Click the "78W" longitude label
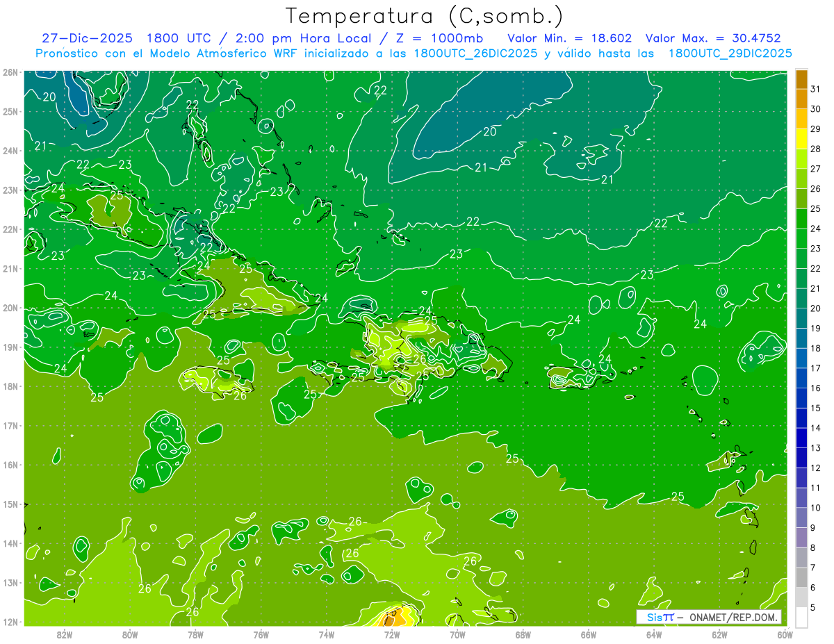The width and height of the screenshot is (834, 644). click(195, 634)
